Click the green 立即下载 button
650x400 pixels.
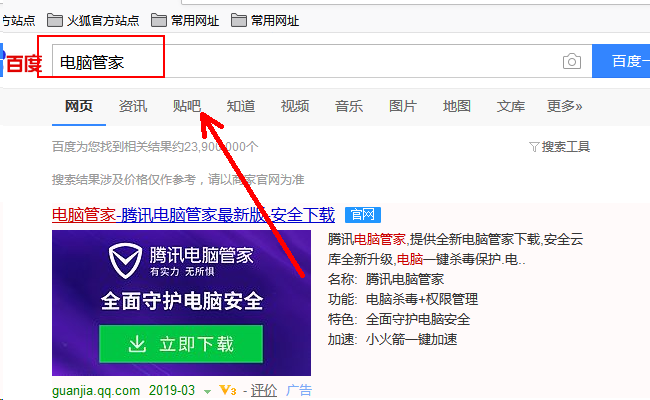click(x=181, y=344)
